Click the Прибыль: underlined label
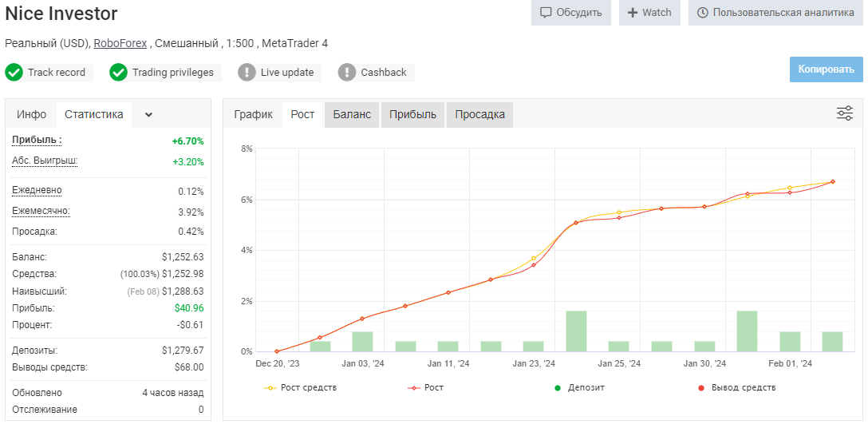The image size is (868, 436). (37, 141)
